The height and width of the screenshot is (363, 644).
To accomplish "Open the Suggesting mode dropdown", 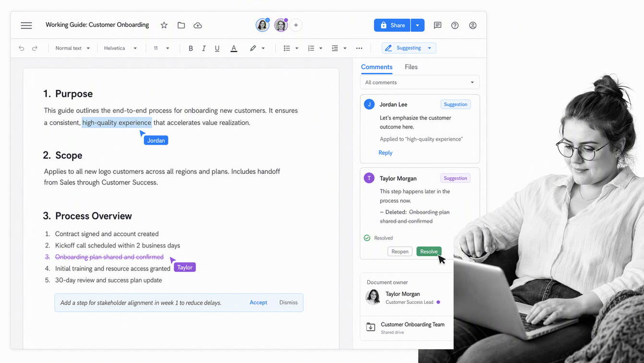I will [x=409, y=48].
